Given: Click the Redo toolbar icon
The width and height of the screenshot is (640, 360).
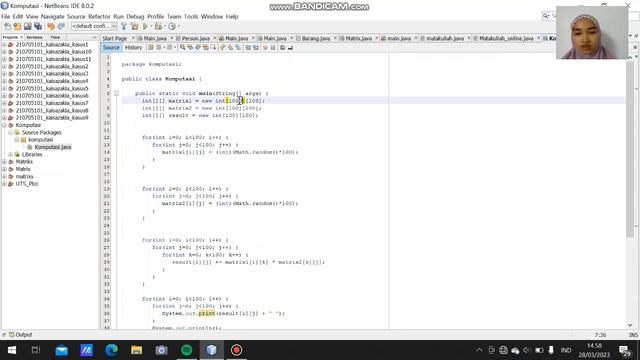Looking at the screenshot, I should tap(61, 27).
